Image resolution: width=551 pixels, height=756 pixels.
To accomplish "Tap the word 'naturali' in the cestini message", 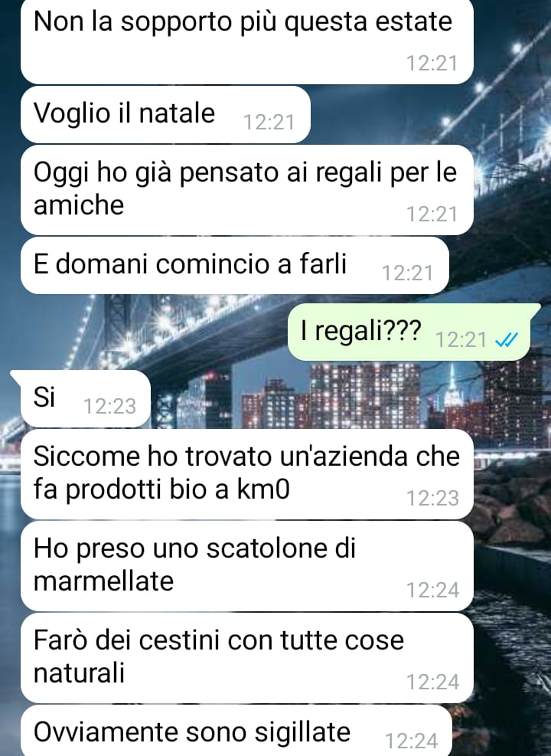I will (79, 673).
